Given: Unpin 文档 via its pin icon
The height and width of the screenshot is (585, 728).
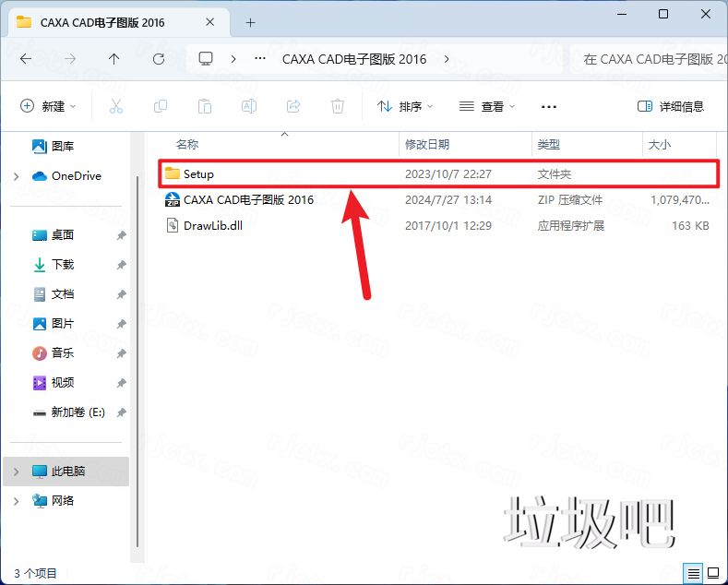Looking at the screenshot, I should tap(121, 294).
